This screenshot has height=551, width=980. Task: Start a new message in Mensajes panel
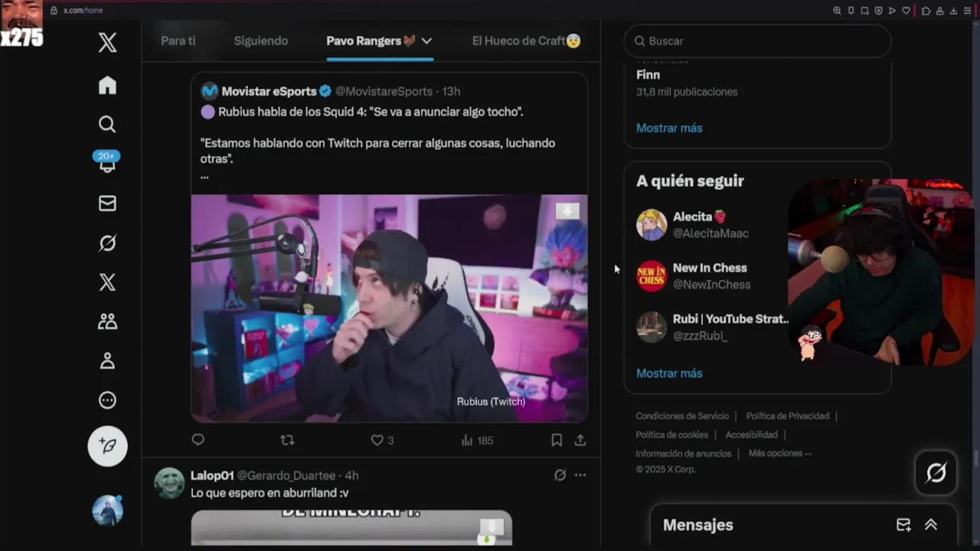pos(903,525)
